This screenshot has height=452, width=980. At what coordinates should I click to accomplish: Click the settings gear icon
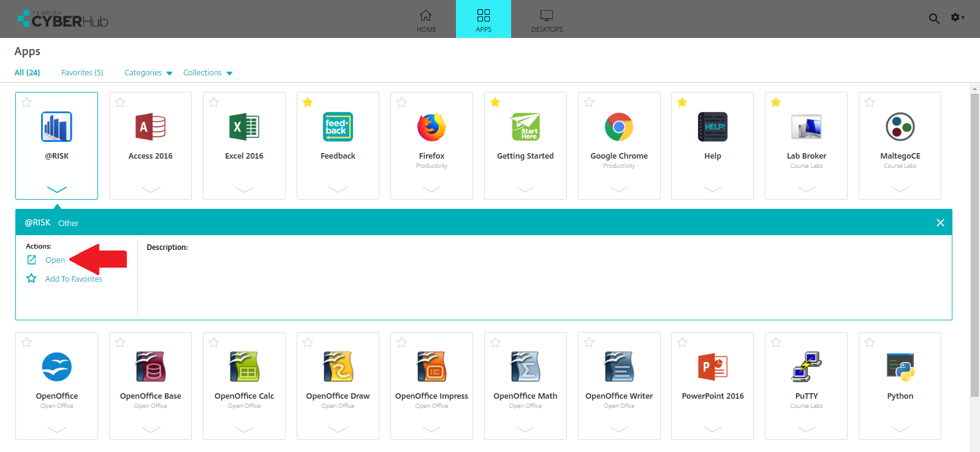957,18
